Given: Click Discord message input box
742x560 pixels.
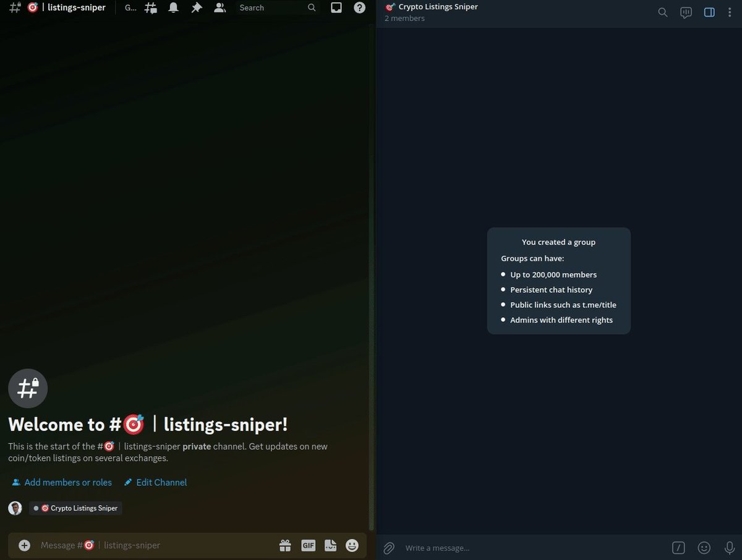Looking at the screenshot, I should click(155, 545).
